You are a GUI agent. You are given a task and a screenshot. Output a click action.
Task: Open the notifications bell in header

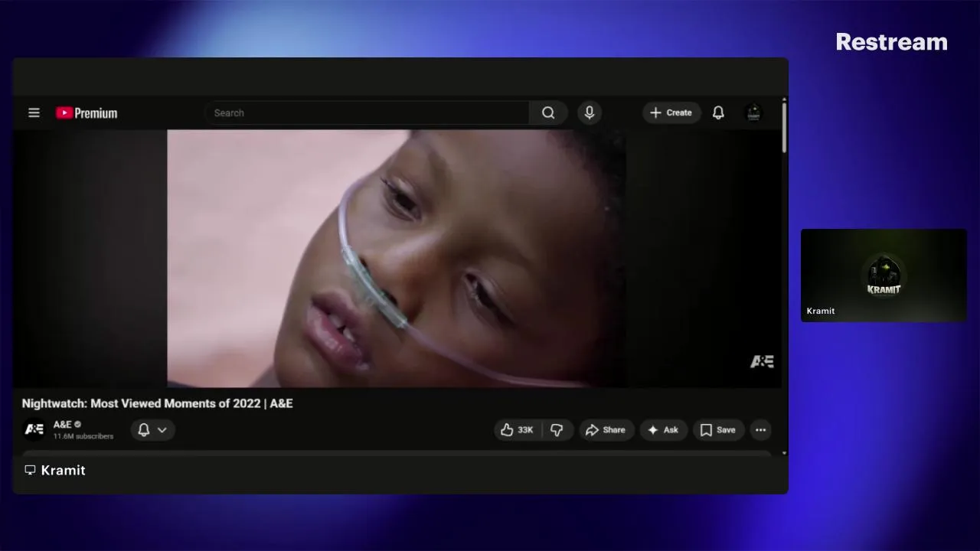(718, 112)
